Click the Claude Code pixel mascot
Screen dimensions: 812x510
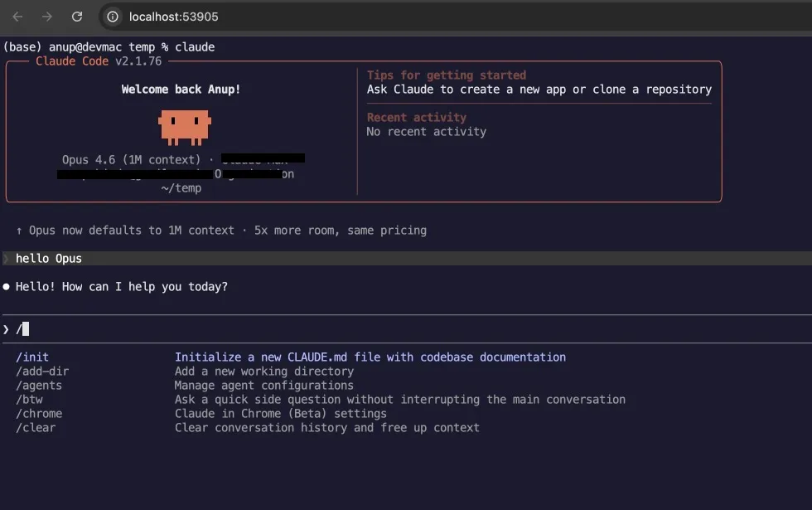tap(184, 127)
